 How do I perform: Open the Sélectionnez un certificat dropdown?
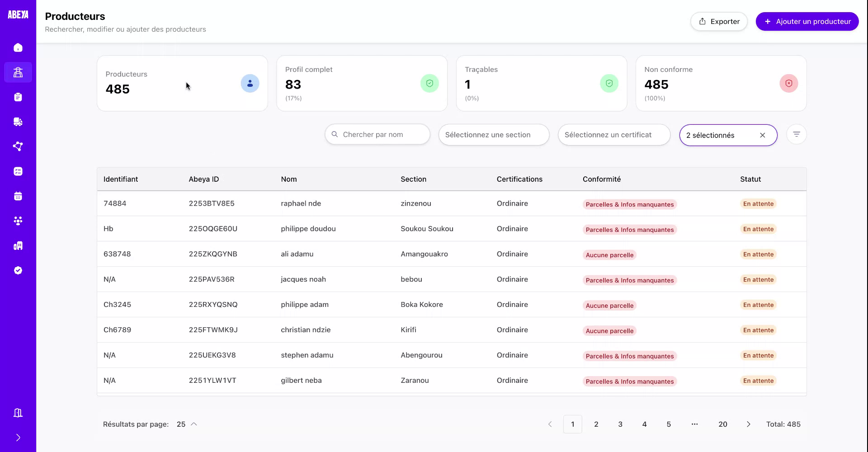(614, 134)
